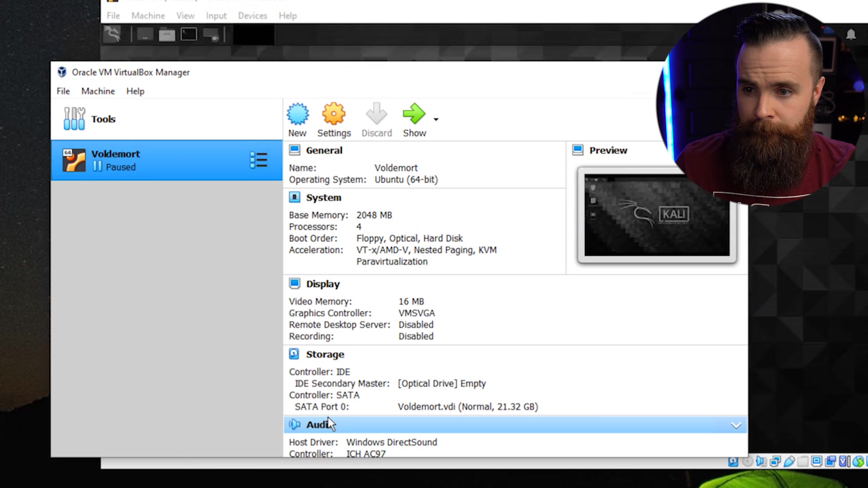868x488 pixels.
Task: Click the hard disk activity status icon
Action: 733,461
